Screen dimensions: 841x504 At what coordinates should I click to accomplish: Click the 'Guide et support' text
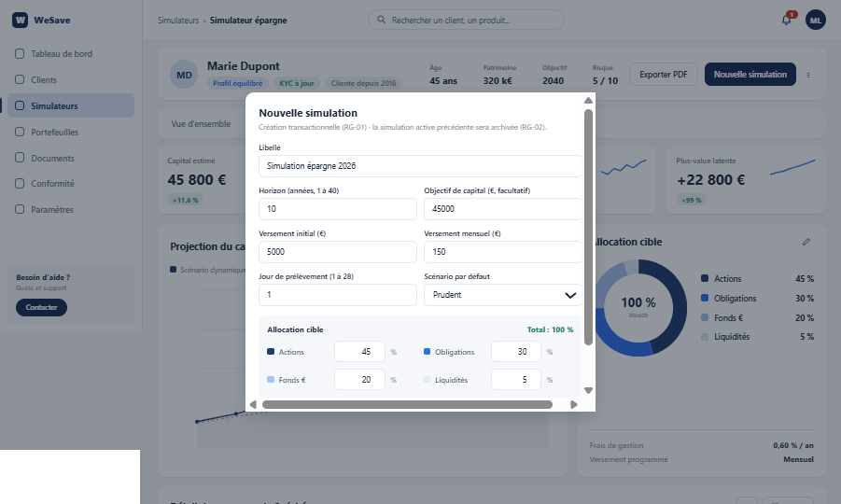point(41,287)
